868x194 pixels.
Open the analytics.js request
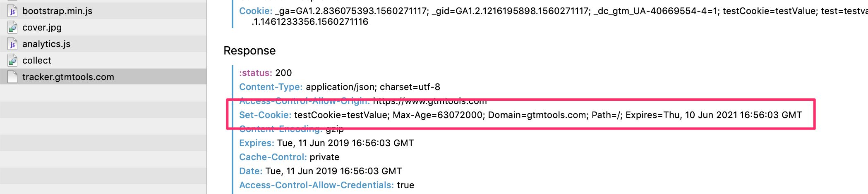(x=103, y=44)
